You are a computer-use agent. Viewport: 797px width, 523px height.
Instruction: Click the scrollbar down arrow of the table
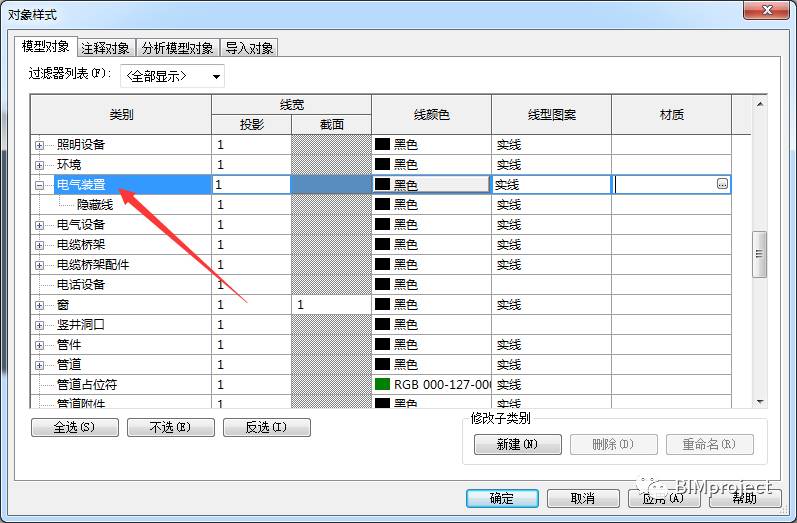[x=759, y=402]
